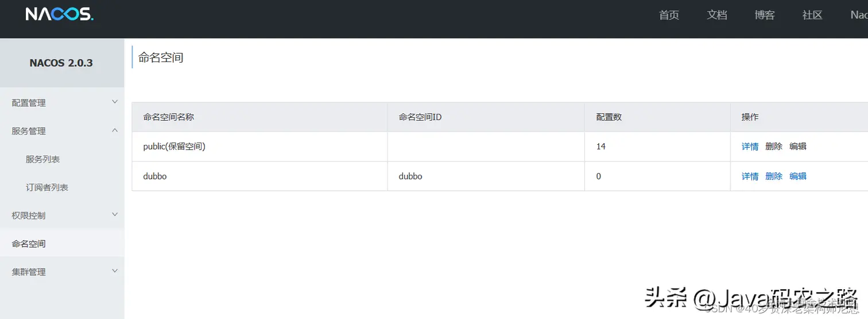Collapse the 服务管理 chevron
Screen dimensions: 868x319
click(x=115, y=130)
